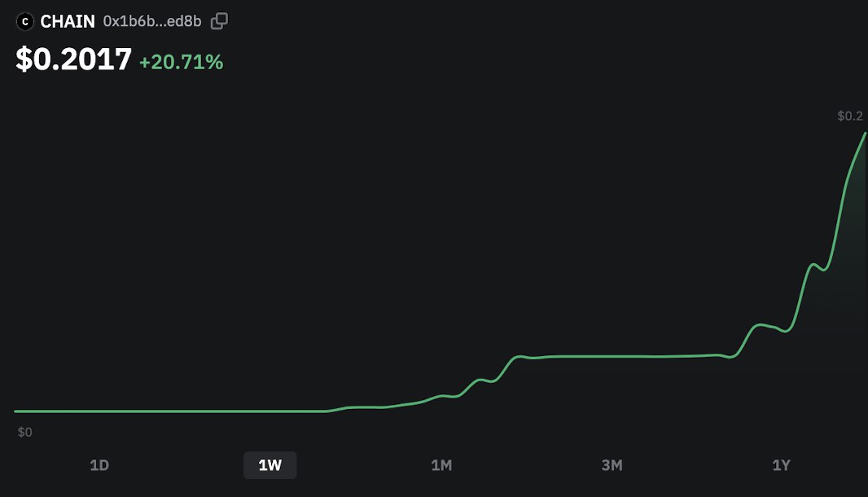Screen dimensions: 868x497
Task: Click the CHAIN token logo icon
Action: click(25, 22)
